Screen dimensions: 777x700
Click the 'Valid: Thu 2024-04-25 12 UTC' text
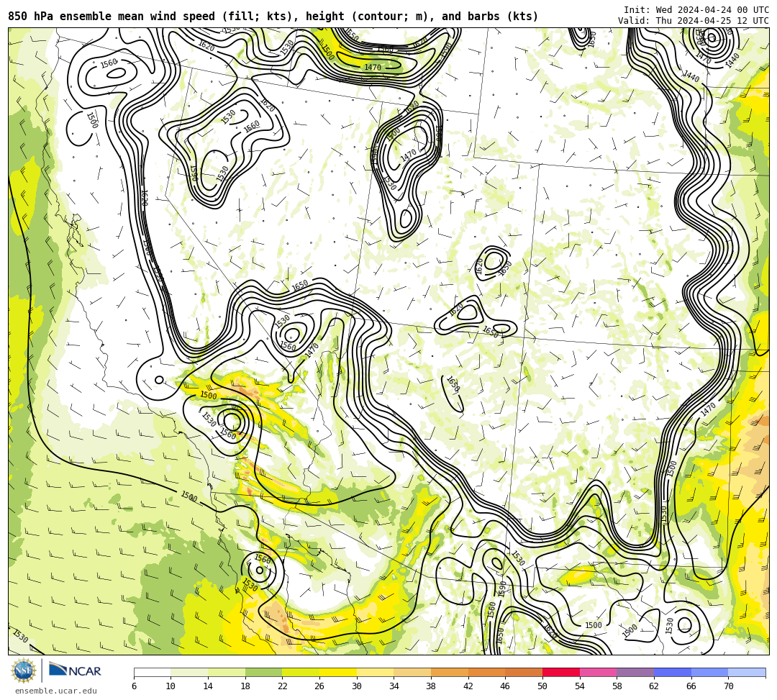[x=694, y=21]
